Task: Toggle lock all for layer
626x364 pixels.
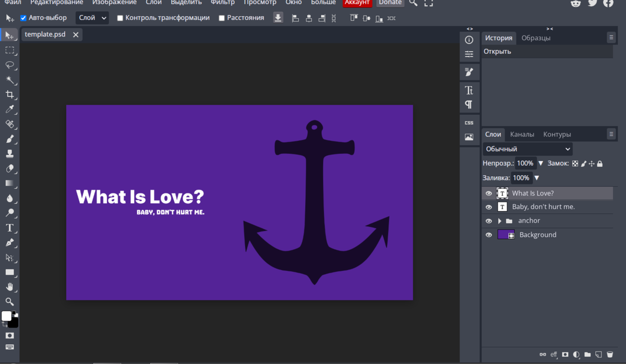Action: pos(600,163)
